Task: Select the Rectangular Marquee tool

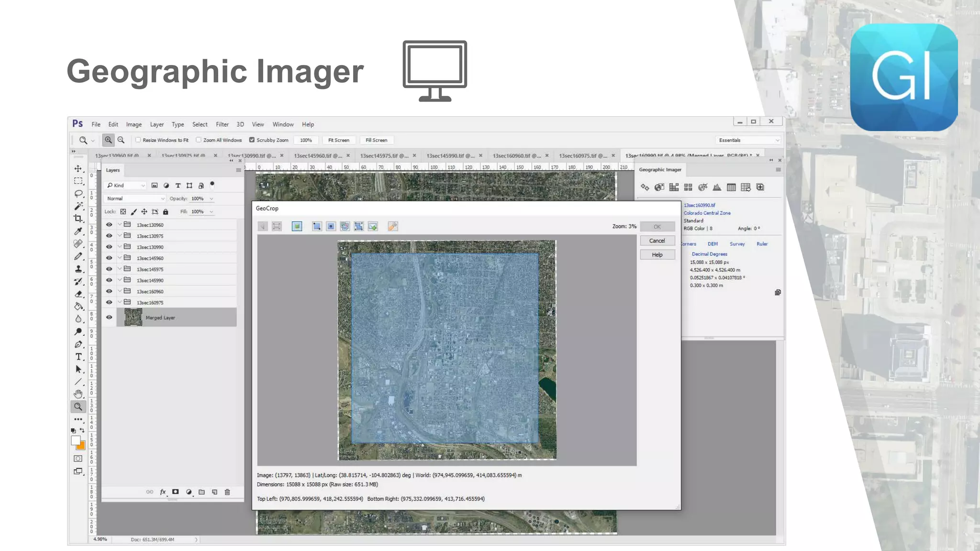Action: click(x=78, y=181)
